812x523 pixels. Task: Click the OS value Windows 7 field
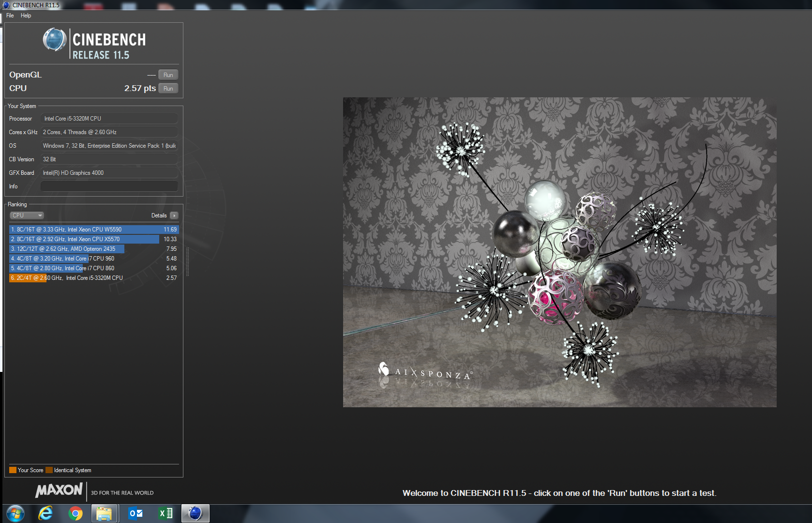109,146
